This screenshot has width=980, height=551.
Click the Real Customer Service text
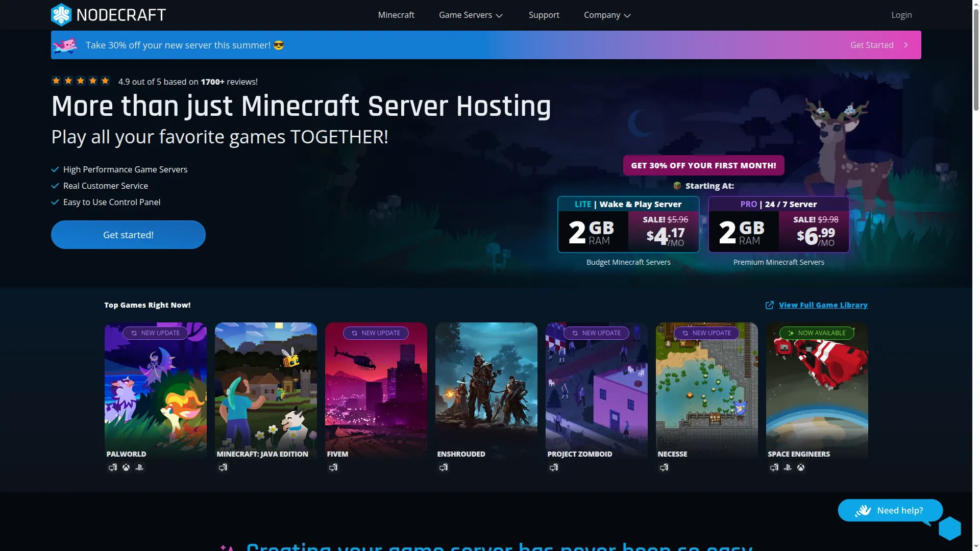pyautogui.click(x=106, y=186)
